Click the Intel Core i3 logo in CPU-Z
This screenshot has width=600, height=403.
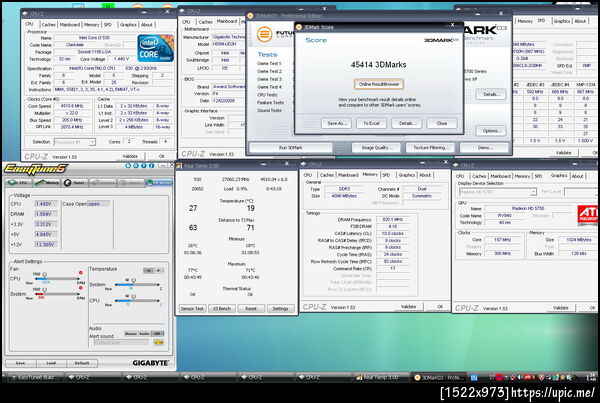tap(155, 48)
